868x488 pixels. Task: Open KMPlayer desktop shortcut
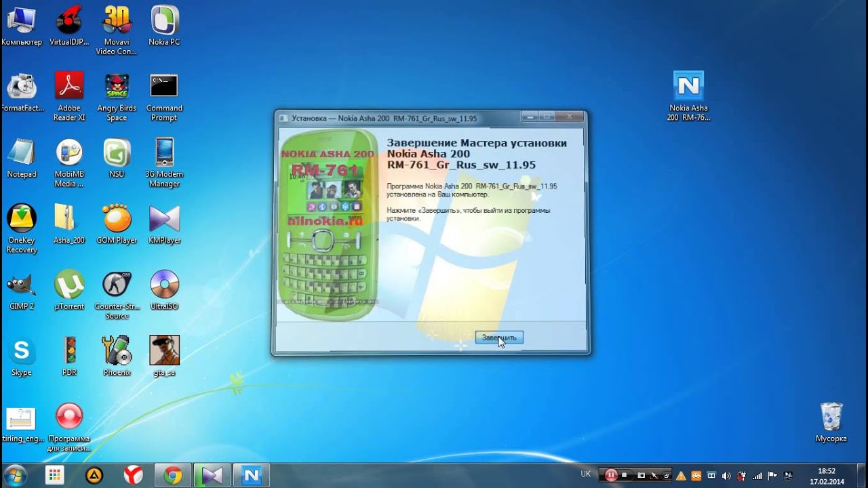[164, 224]
